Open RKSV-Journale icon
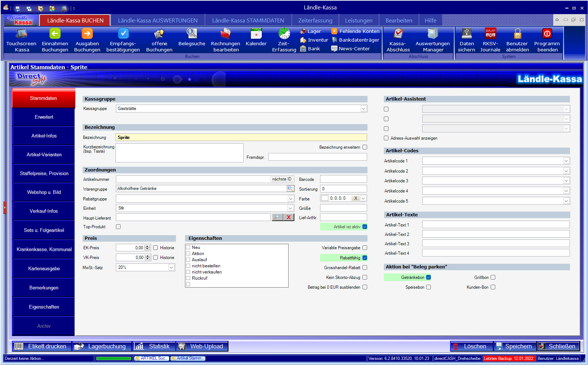 point(490,34)
